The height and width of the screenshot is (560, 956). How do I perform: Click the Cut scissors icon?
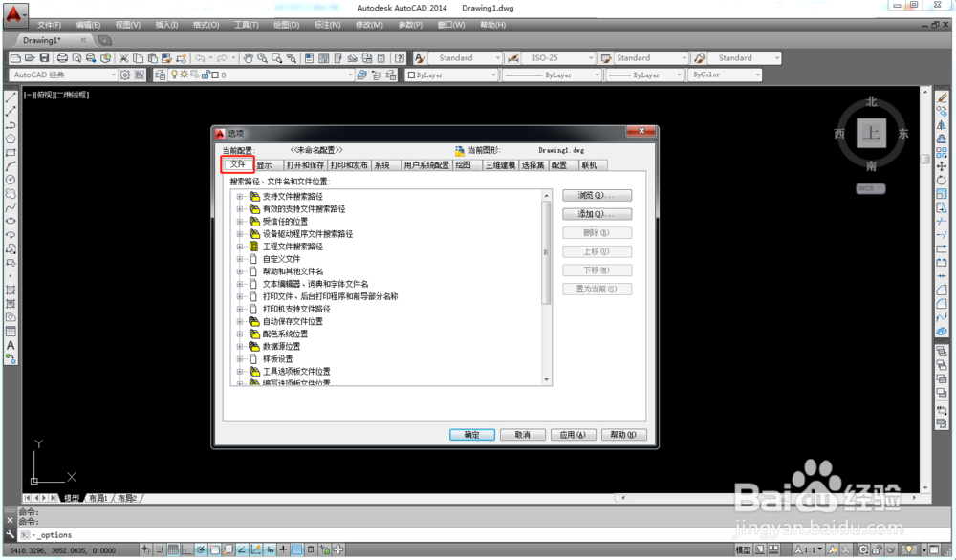[x=123, y=58]
